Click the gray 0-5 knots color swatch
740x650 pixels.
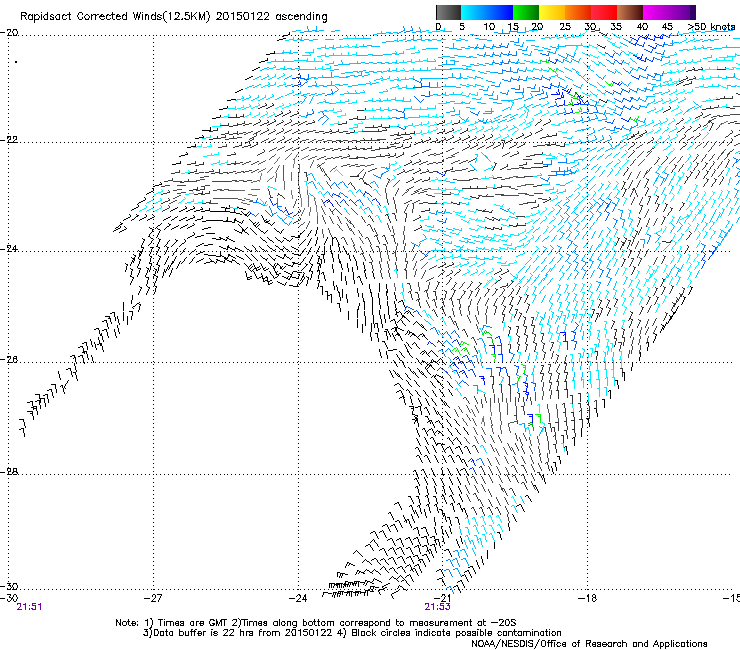tap(448, 12)
